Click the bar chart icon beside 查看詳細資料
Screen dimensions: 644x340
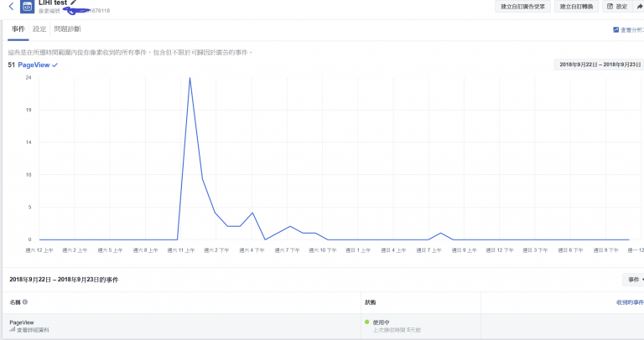point(13,329)
